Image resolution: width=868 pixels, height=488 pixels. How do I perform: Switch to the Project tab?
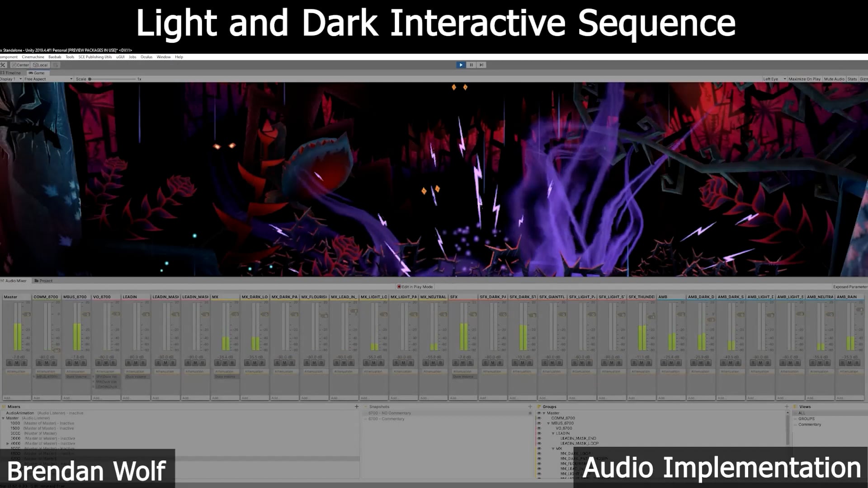43,281
